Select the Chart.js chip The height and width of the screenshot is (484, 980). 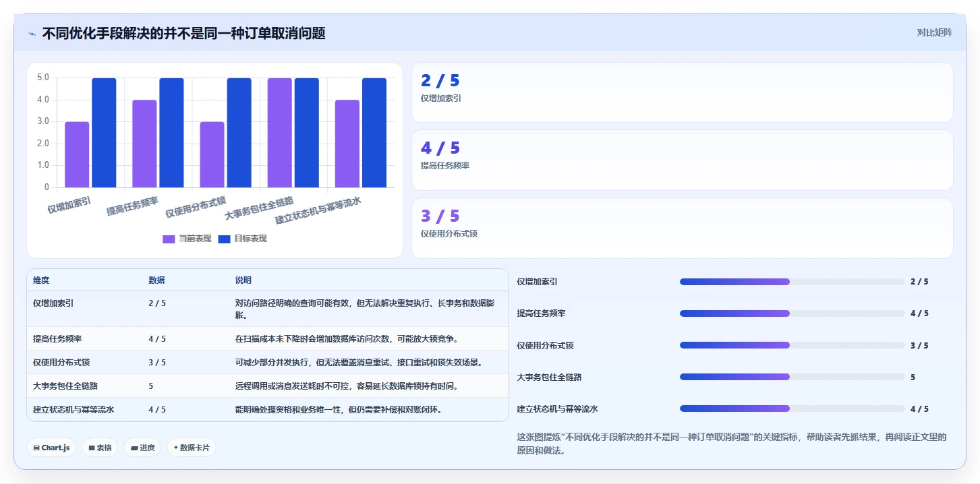coord(51,448)
